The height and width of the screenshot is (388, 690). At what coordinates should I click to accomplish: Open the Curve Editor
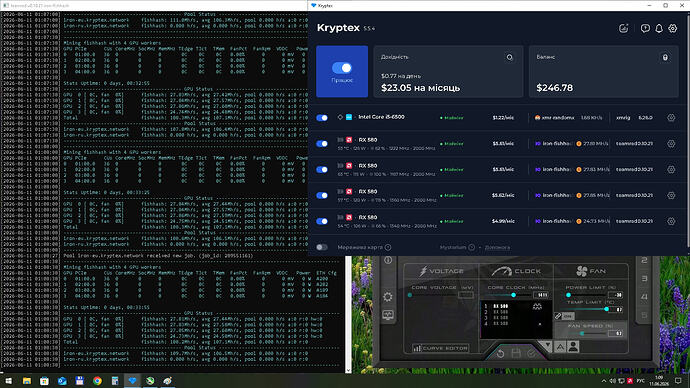pyautogui.click(x=440, y=348)
